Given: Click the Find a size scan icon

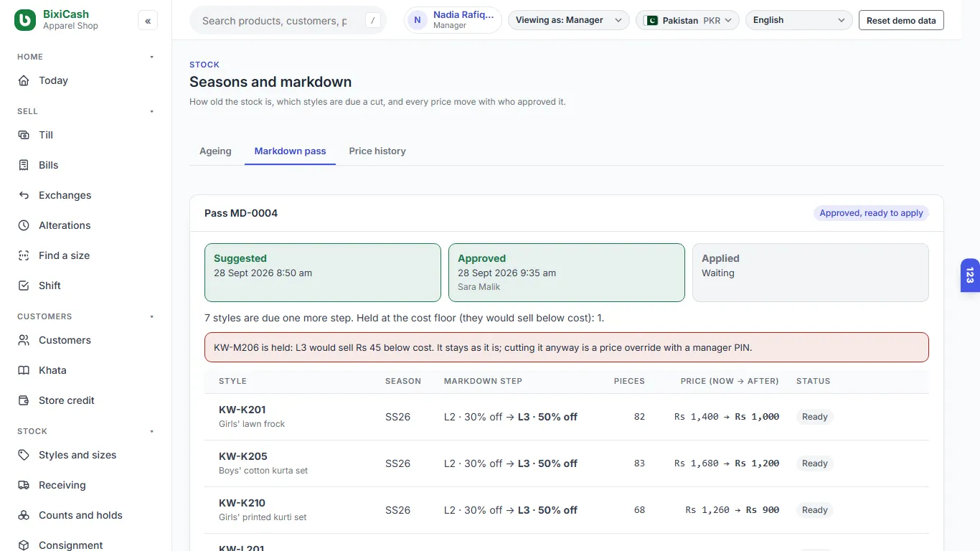Looking at the screenshot, I should pos(24,255).
